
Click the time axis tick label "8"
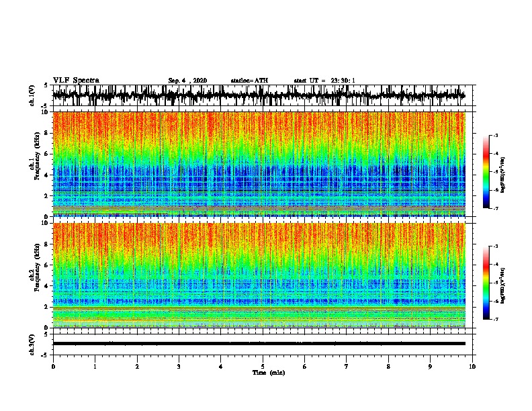pyautogui.click(x=388, y=367)
